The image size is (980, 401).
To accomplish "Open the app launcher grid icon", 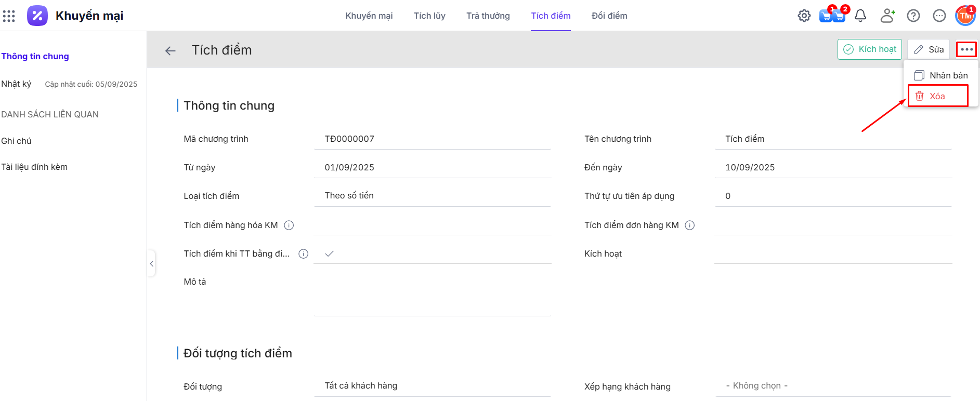I will [x=9, y=16].
